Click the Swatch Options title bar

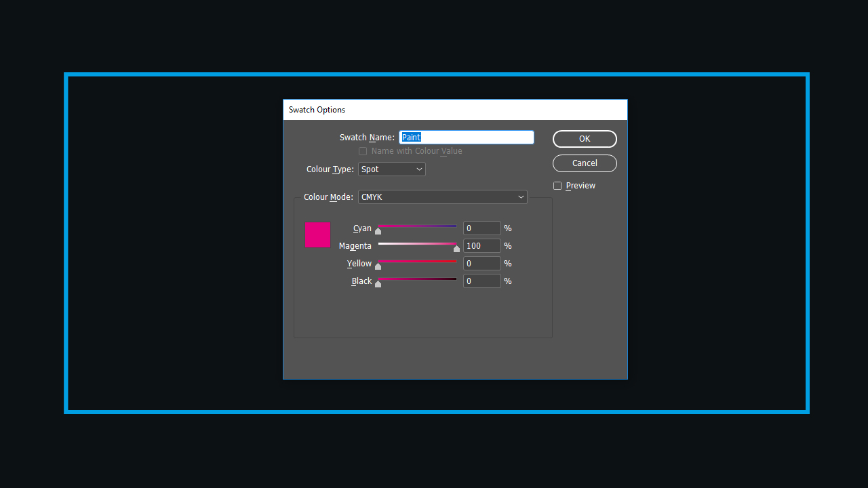455,110
